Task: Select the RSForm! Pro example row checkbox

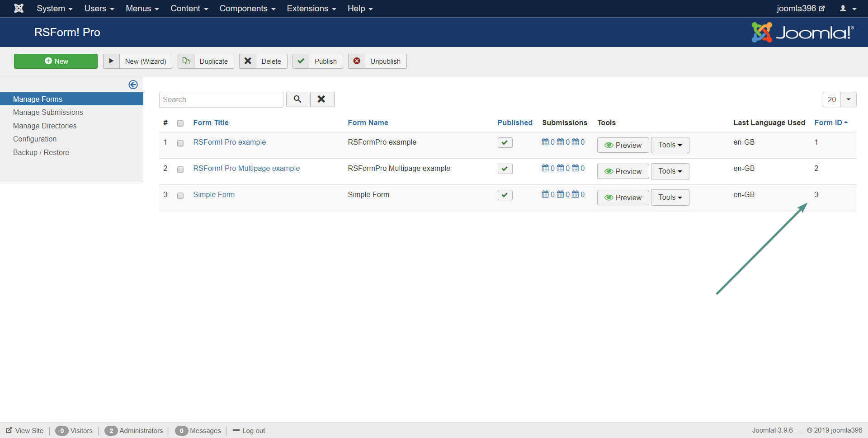Action: coord(180,143)
